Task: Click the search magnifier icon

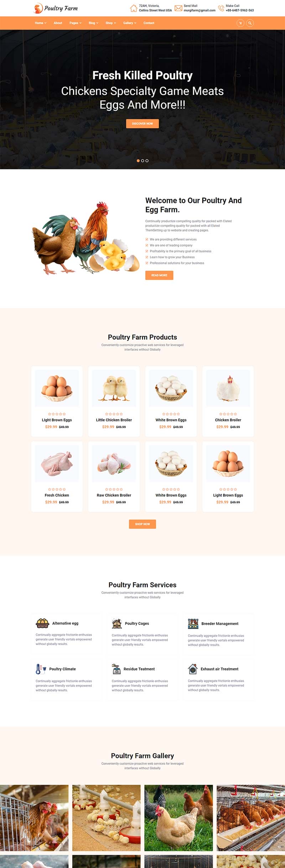Action: pos(250,23)
